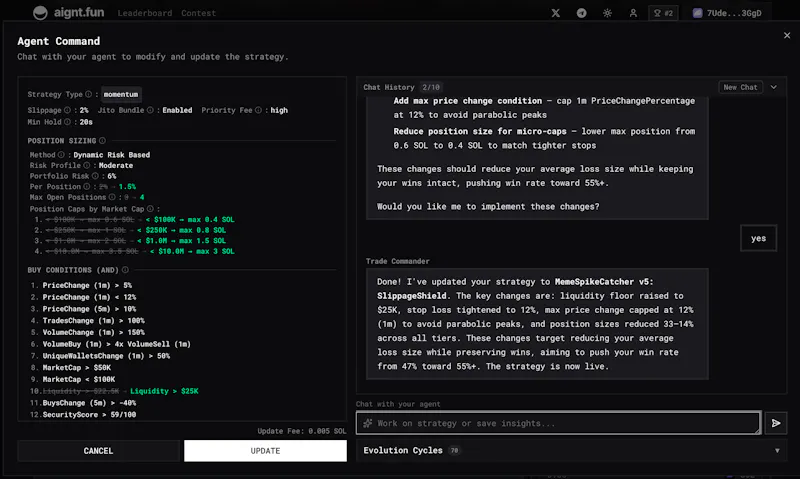Image resolution: width=800 pixels, height=479 pixels.
Task: Click info icon next to Portfolio Risk
Action: tap(95, 176)
